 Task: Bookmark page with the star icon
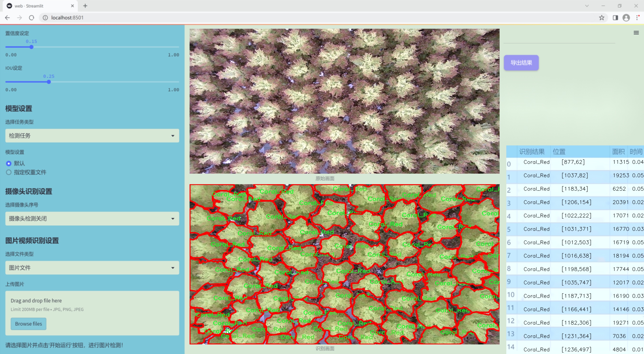[x=601, y=18]
